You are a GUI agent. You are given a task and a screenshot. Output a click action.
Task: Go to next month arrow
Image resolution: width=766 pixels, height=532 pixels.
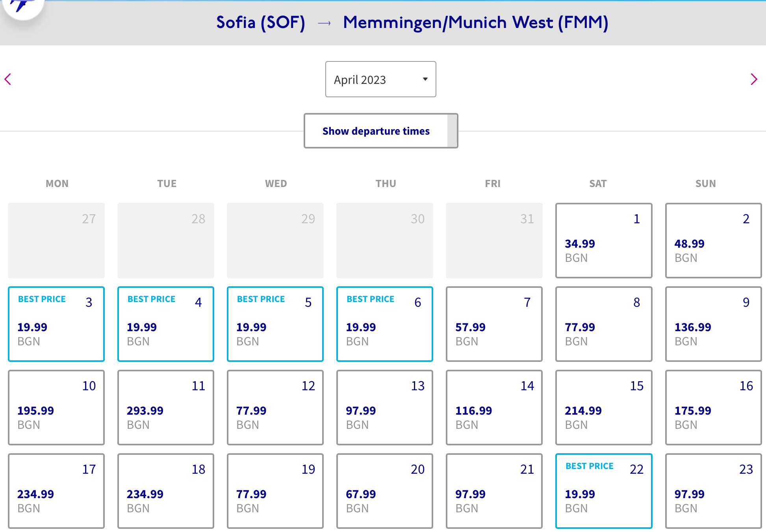pos(753,79)
